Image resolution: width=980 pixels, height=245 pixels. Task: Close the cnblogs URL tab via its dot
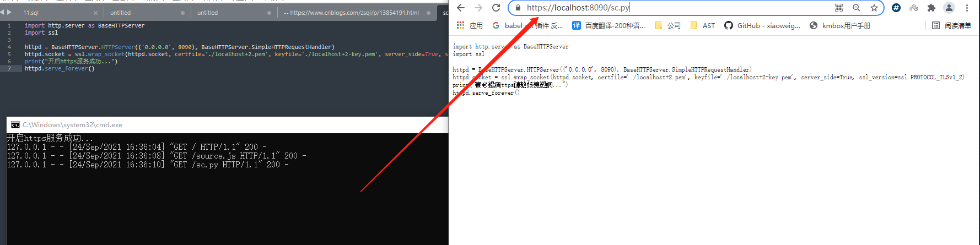pos(428,13)
